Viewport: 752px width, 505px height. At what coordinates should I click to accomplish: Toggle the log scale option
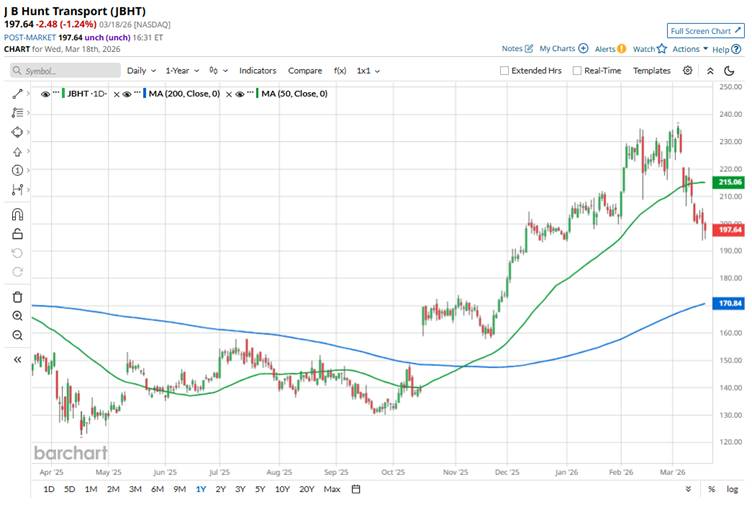(x=733, y=489)
